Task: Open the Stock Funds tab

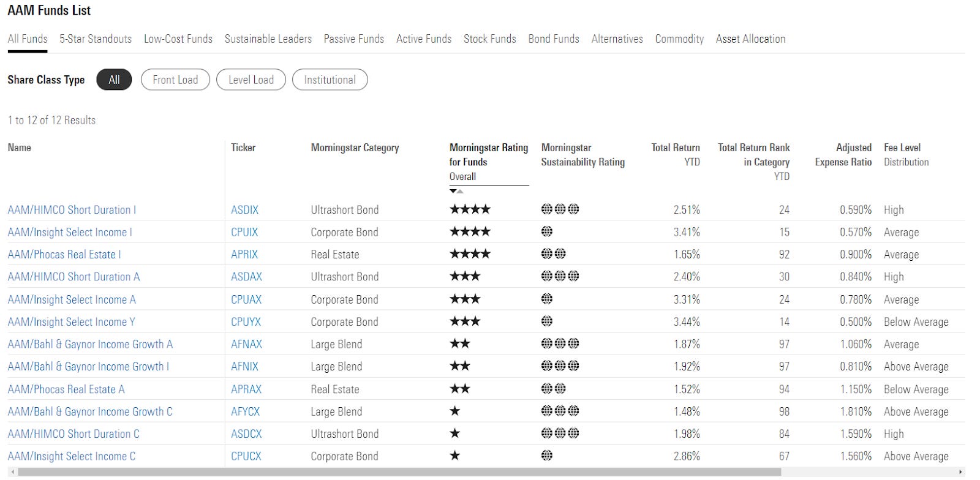Action: (490, 39)
